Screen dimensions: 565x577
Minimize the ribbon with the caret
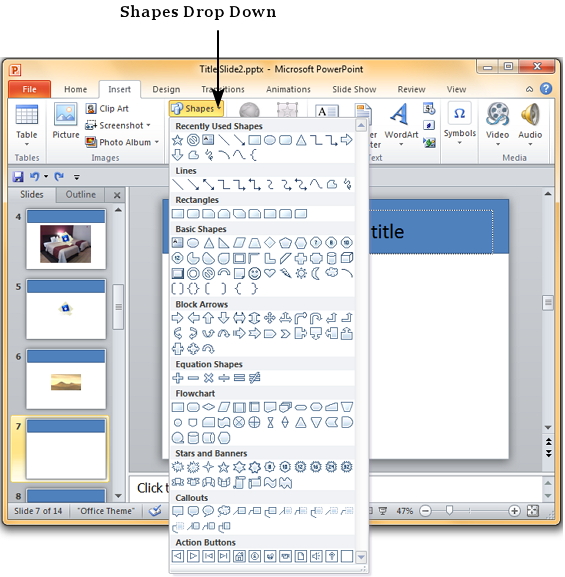tap(529, 89)
